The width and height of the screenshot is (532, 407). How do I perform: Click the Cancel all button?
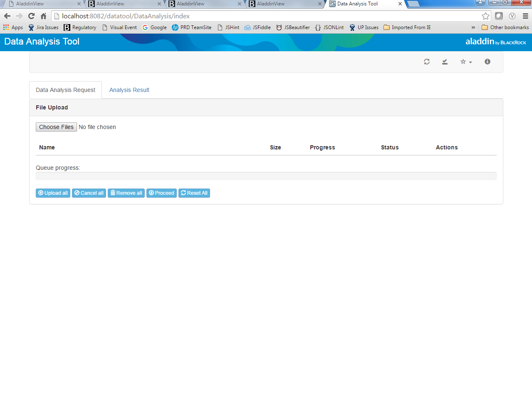click(x=89, y=193)
